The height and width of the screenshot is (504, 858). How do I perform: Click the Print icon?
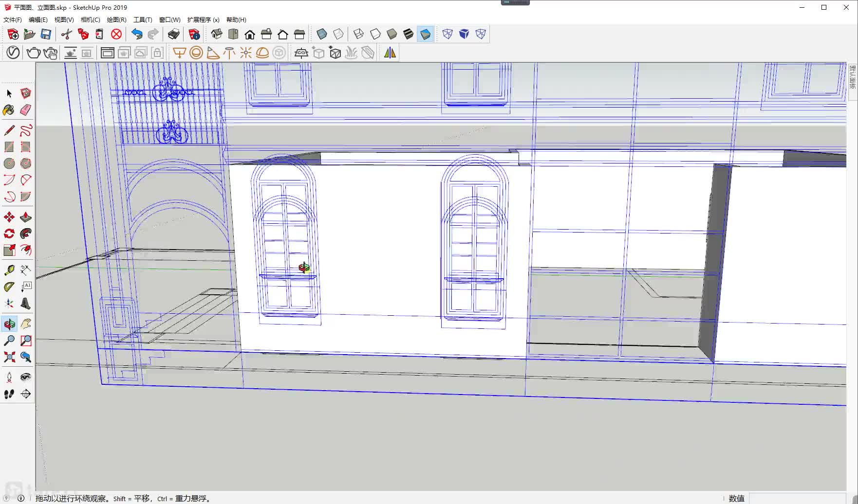click(174, 34)
